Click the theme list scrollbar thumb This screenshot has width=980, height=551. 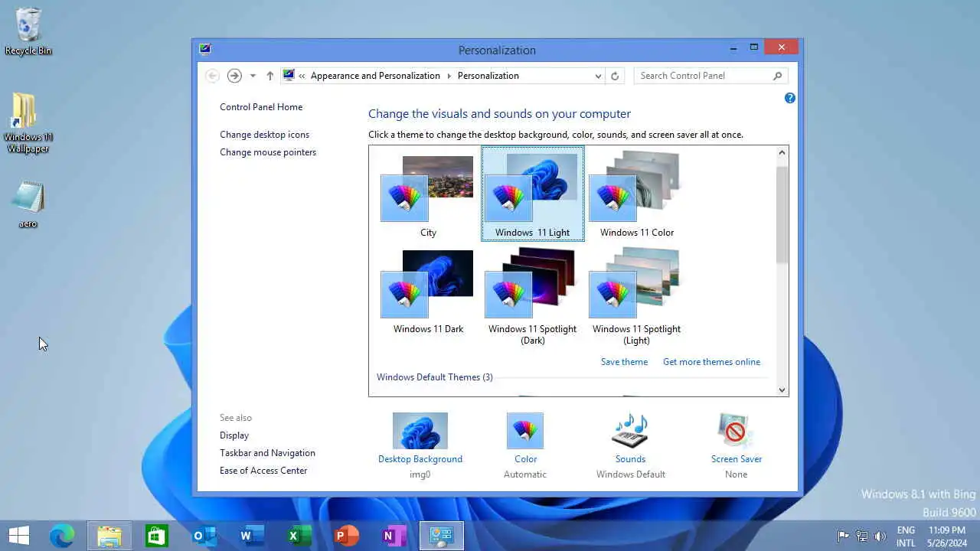tap(782, 214)
